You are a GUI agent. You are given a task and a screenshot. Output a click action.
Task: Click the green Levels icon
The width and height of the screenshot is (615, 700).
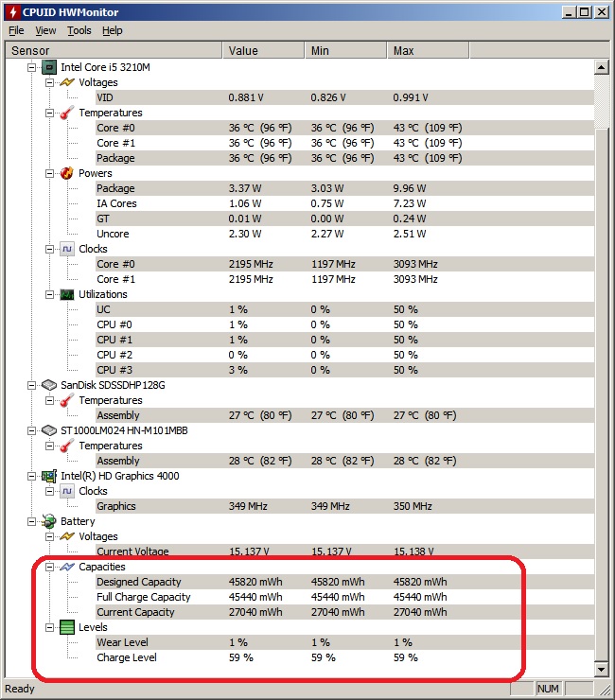point(67,627)
